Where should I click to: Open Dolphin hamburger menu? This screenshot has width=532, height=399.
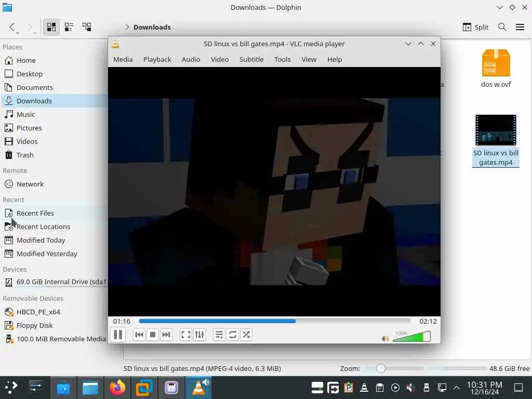point(520,27)
